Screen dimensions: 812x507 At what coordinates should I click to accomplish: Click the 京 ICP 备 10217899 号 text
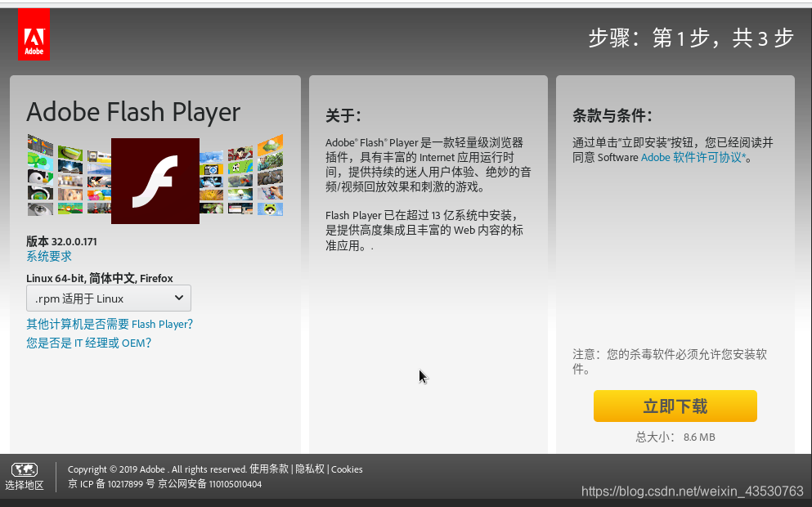click(111, 484)
